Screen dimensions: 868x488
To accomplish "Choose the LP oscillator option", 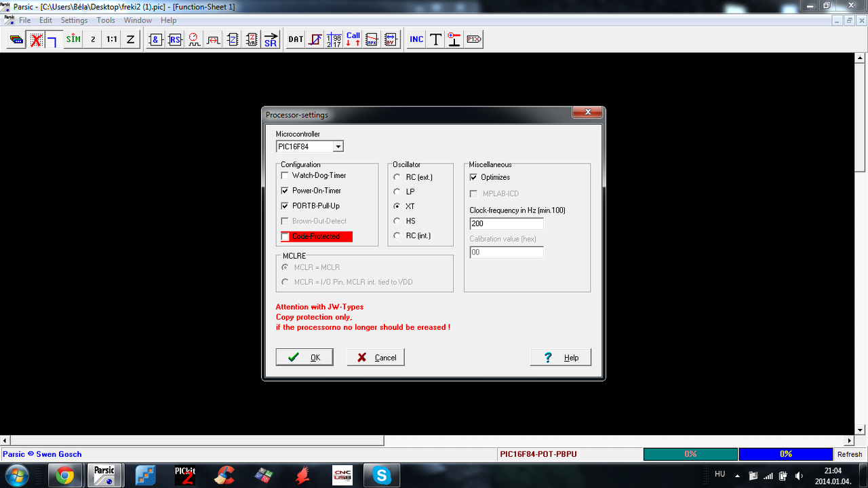I will click(x=397, y=192).
